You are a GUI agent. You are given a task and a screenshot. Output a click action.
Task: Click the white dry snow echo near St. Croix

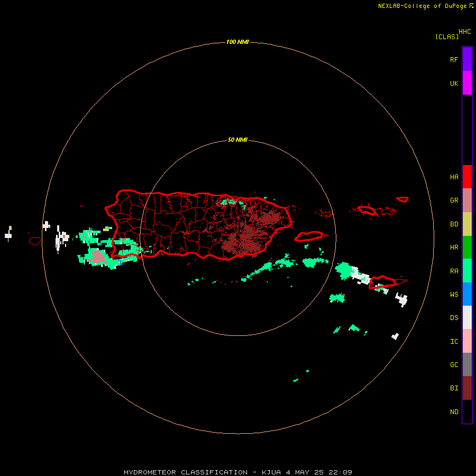[x=360, y=276]
